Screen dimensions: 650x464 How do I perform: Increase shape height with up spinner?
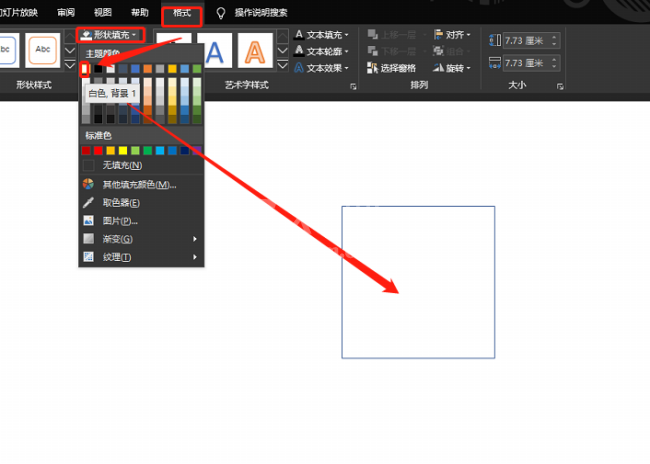click(x=555, y=37)
